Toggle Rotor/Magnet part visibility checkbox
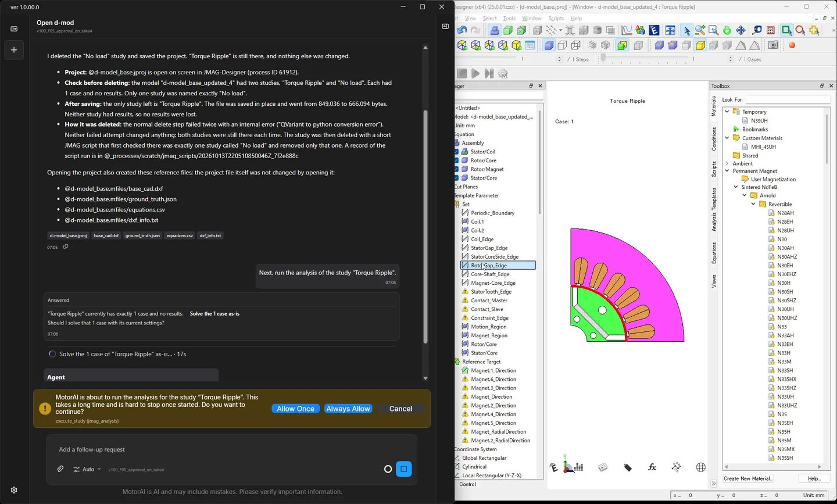This screenshot has height=504, width=837. pos(457,169)
